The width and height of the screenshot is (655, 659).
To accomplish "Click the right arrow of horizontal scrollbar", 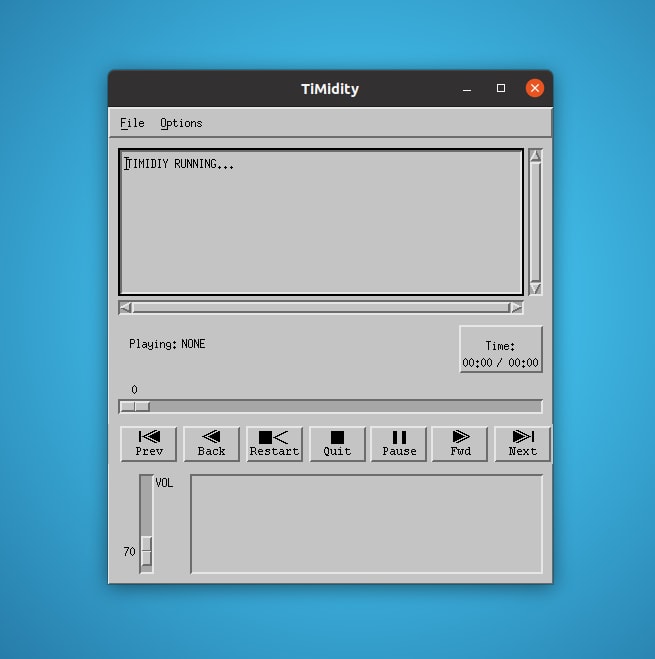I will pos(517,308).
